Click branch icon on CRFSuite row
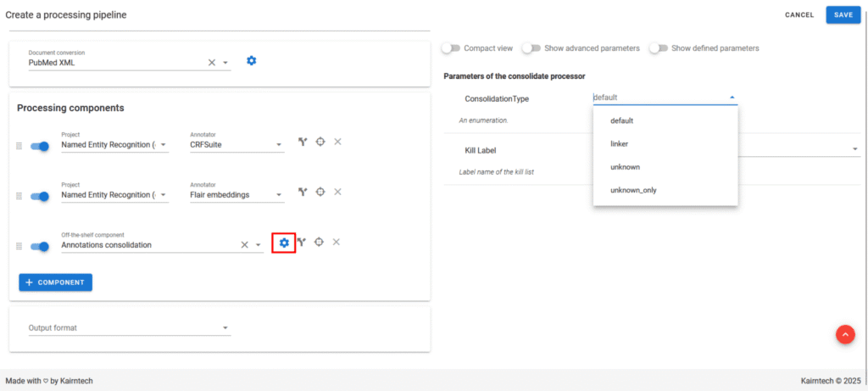868x391 pixels. pyautogui.click(x=303, y=142)
